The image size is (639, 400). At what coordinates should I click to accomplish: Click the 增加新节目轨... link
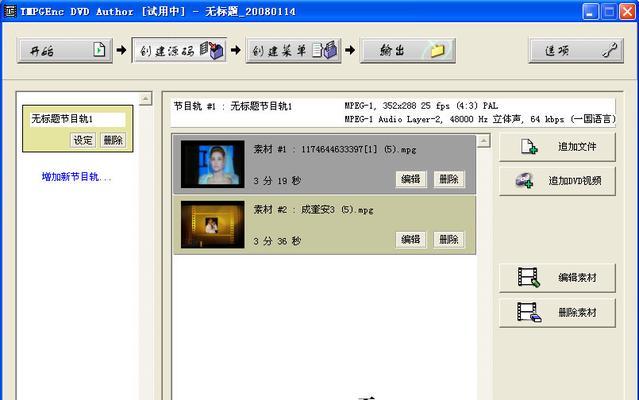(x=77, y=177)
